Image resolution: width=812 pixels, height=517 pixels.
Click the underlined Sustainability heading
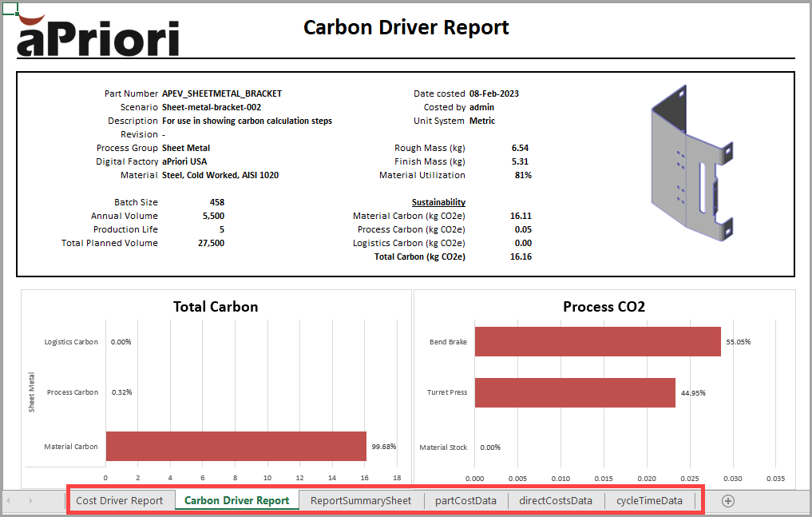(438, 202)
